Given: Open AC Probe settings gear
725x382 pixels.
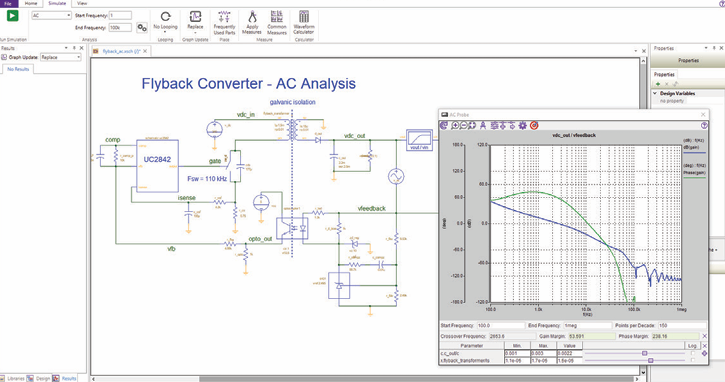Looking at the screenshot, I should tap(522, 125).
